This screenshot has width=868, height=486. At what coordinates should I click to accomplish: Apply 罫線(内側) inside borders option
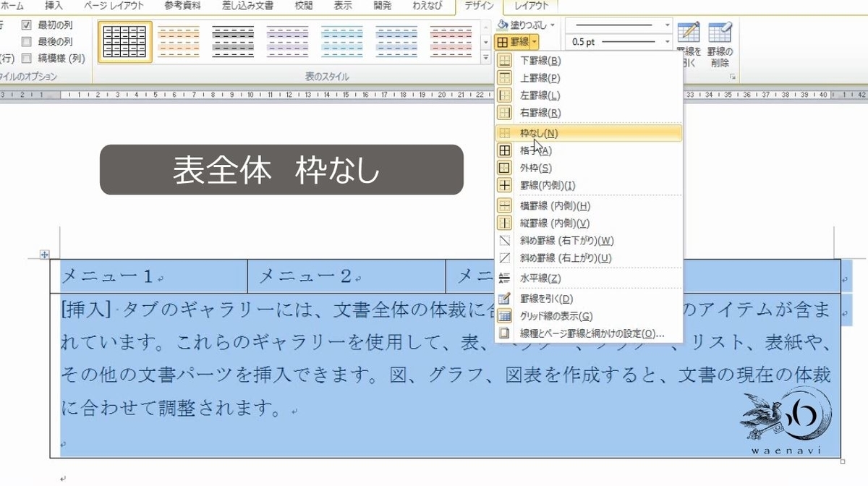tap(588, 185)
